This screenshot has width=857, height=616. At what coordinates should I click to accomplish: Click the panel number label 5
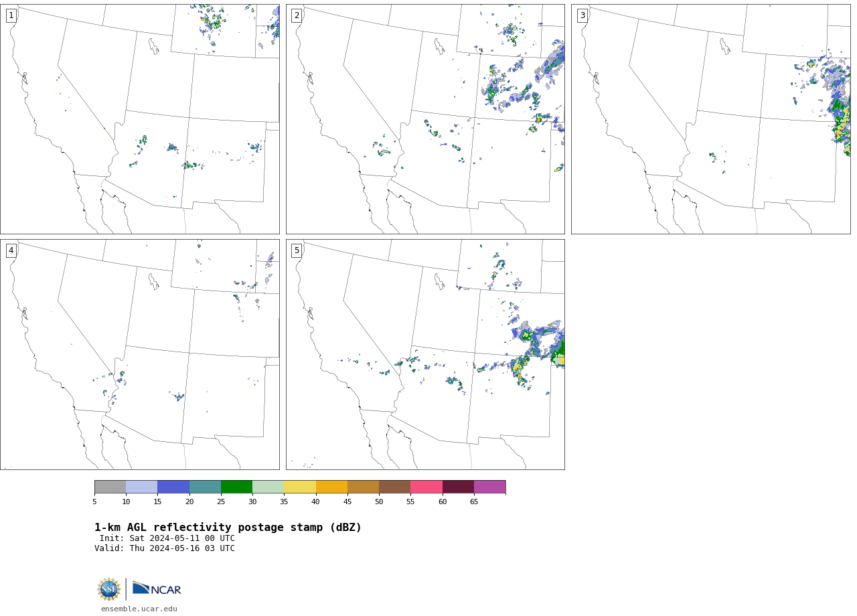click(297, 250)
